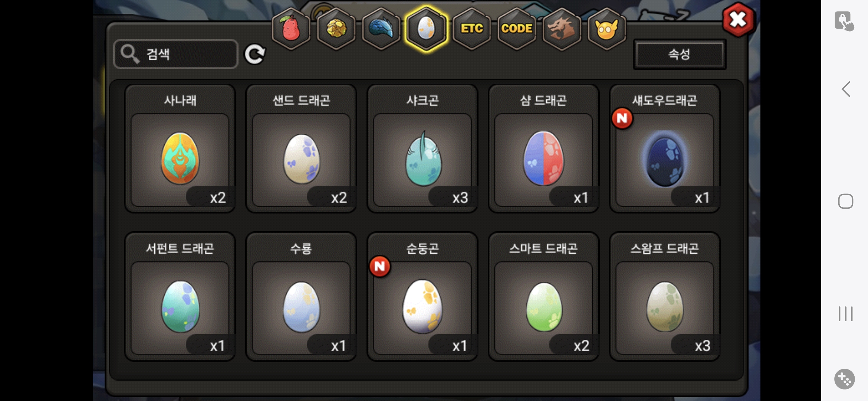Viewport: 868px width, 401px height.
Task: Tap the Android back navigation arrow
Action: (x=846, y=89)
